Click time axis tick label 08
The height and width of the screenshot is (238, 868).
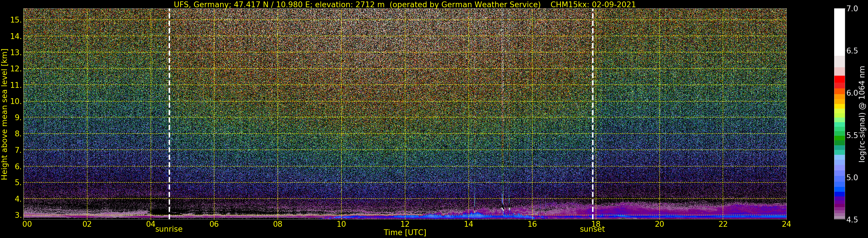click(278, 224)
